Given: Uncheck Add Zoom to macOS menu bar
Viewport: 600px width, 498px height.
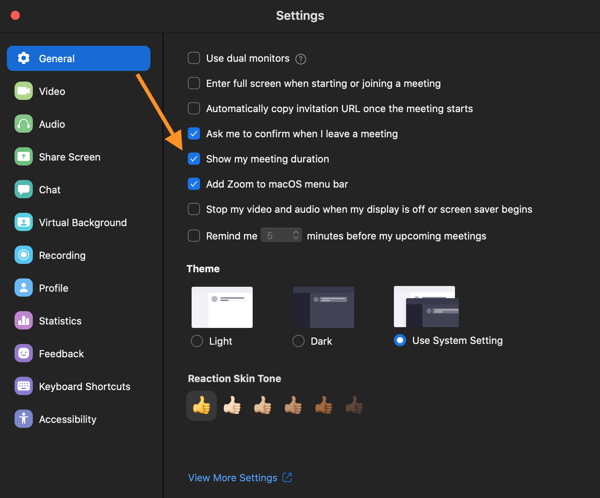Looking at the screenshot, I should tap(194, 184).
